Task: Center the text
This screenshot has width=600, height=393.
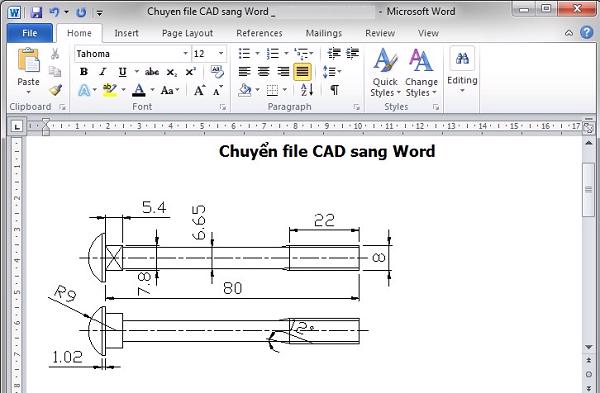Action: 263,72
